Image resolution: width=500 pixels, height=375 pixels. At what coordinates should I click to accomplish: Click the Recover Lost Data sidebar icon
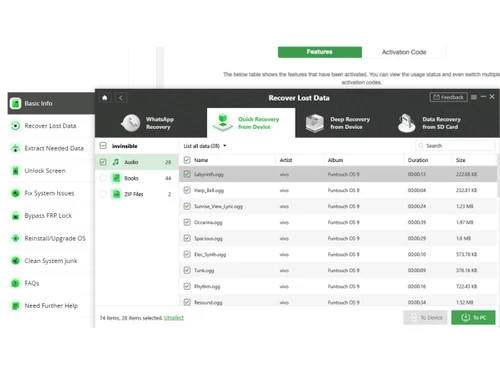tap(15, 126)
